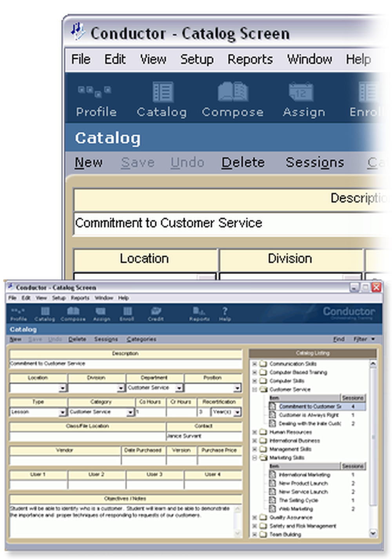Click document icon beside Web Marketing
This screenshot has width=392, height=559.
[x=272, y=509]
